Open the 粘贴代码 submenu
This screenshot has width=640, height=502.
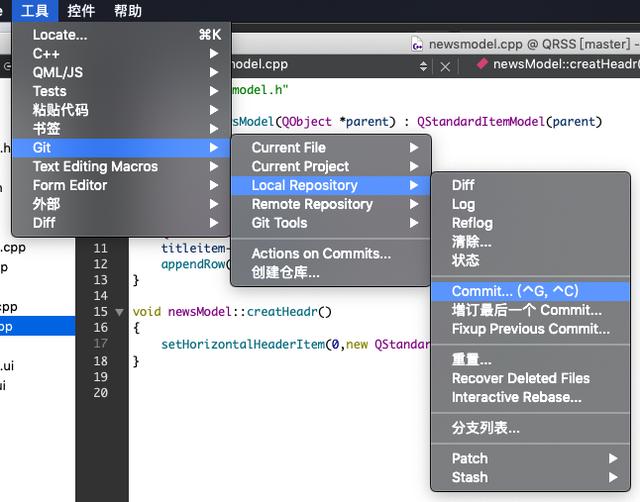point(122,110)
